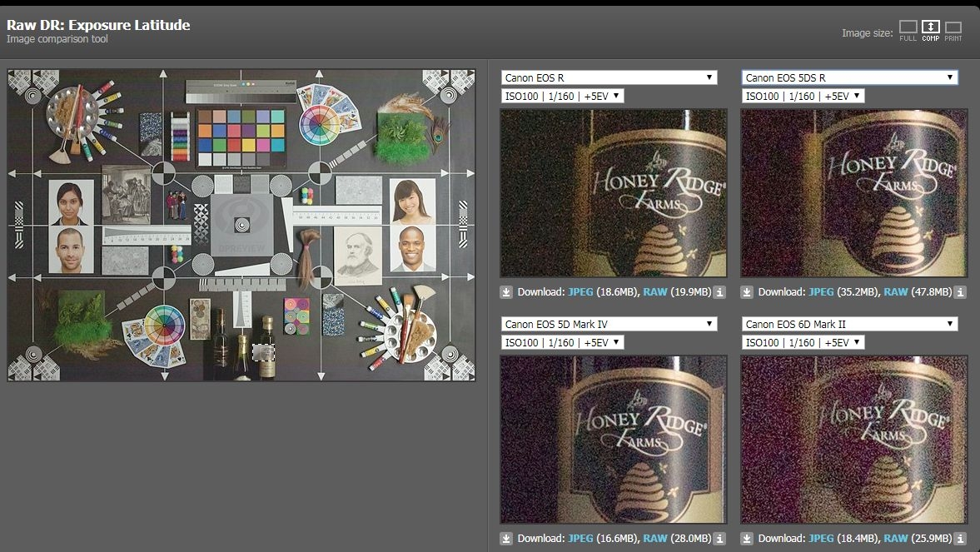
Task: Open info icon for Canon EOS 6D Mark II files
Action: [x=961, y=538]
